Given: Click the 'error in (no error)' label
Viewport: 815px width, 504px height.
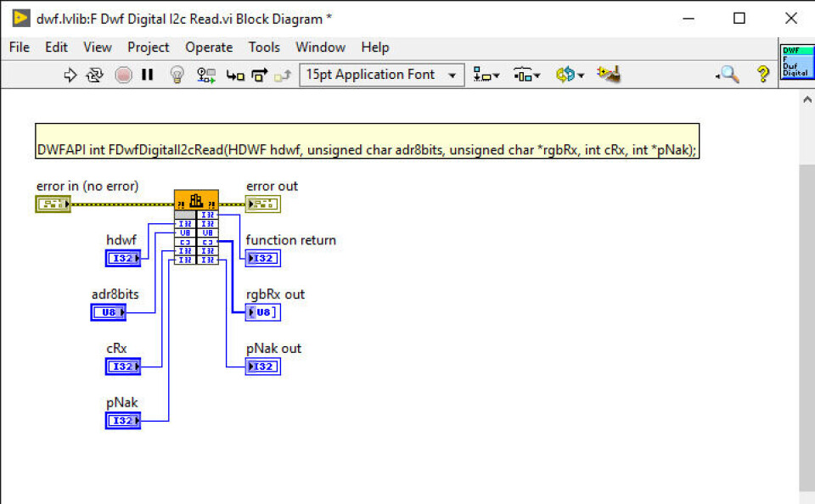Looking at the screenshot, I should pyautogui.click(x=87, y=186).
